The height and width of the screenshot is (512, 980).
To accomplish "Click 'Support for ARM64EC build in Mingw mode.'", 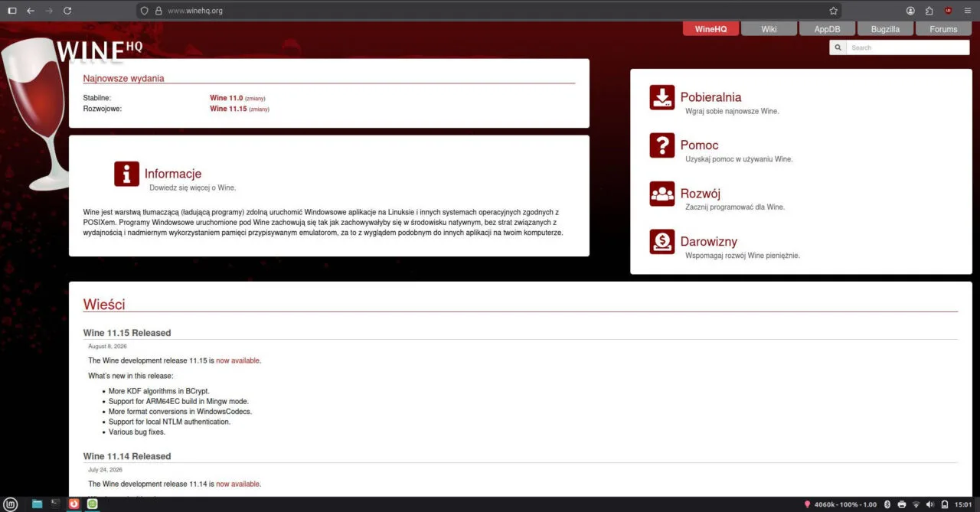I will (x=178, y=401).
